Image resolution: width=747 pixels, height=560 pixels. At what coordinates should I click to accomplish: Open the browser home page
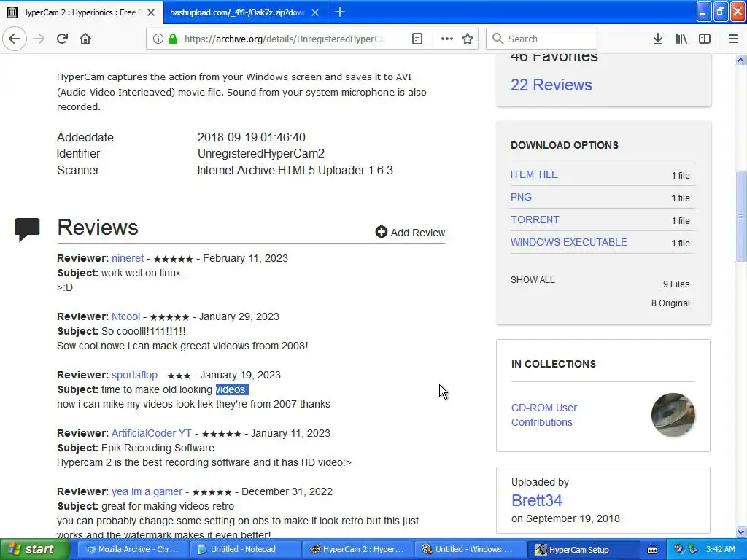(x=85, y=39)
